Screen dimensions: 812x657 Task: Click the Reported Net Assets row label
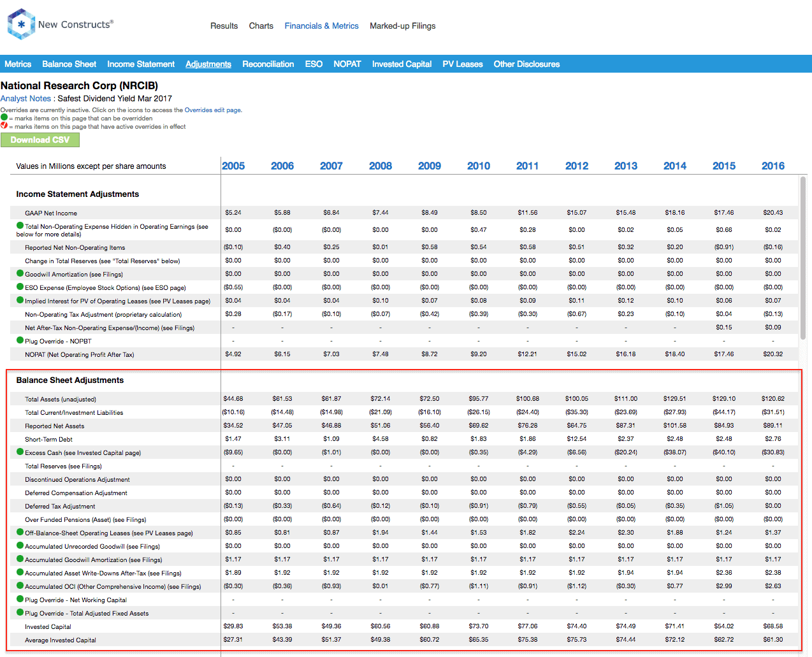[x=55, y=426]
